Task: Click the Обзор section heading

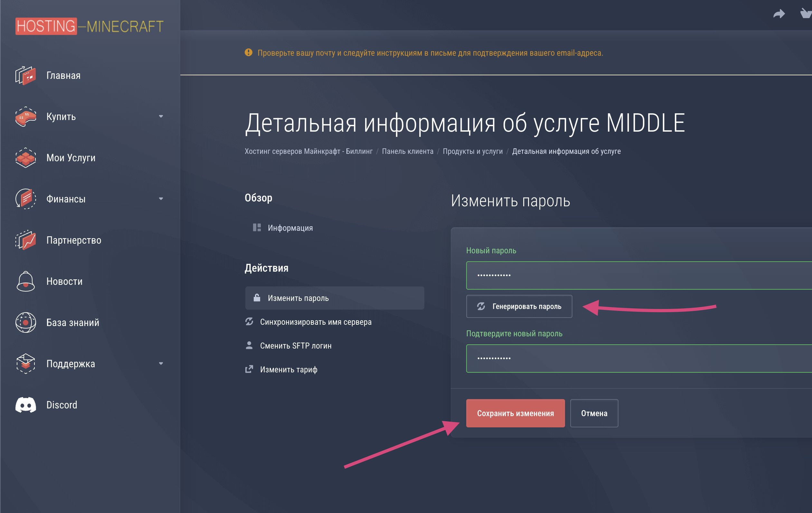Action: (258, 198)
